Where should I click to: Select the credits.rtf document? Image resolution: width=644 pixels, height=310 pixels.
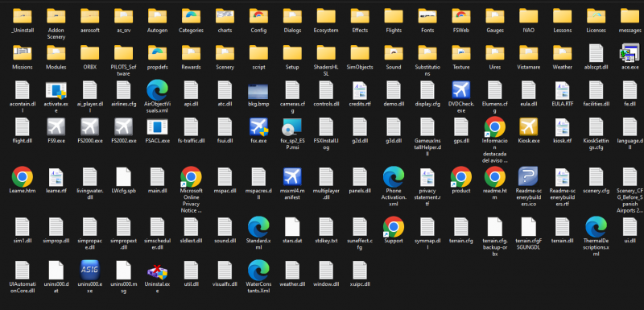pyautogui.click(x=360, y=89)
